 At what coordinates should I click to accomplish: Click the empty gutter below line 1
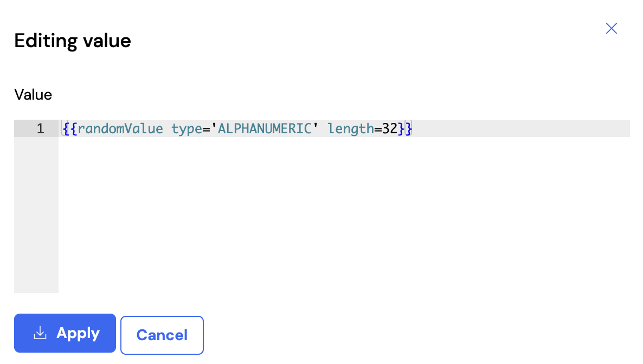point(36,215)
